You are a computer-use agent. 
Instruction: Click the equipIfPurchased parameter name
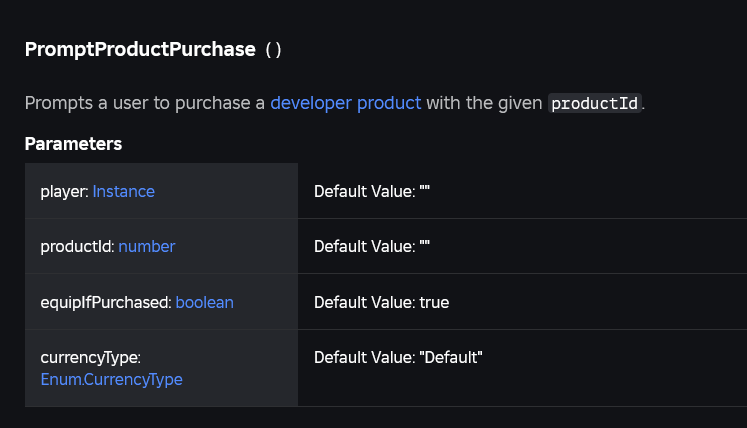click(x=105, y=301)
